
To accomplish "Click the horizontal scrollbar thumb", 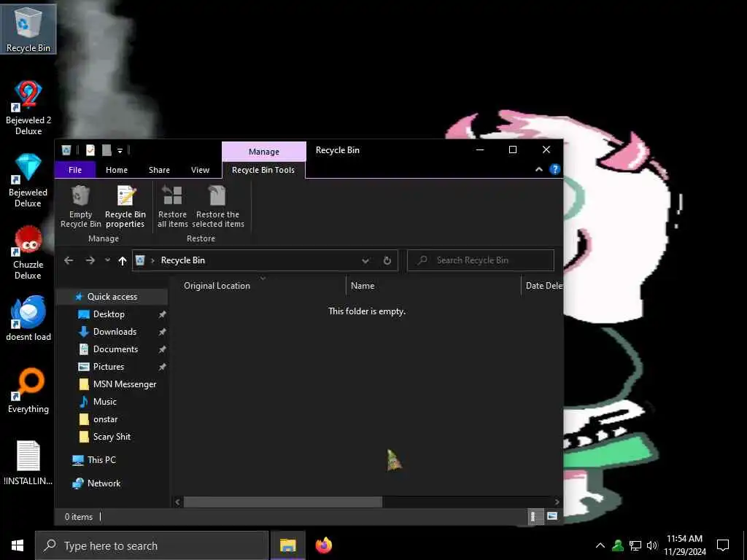I will [x=283, y=502].
